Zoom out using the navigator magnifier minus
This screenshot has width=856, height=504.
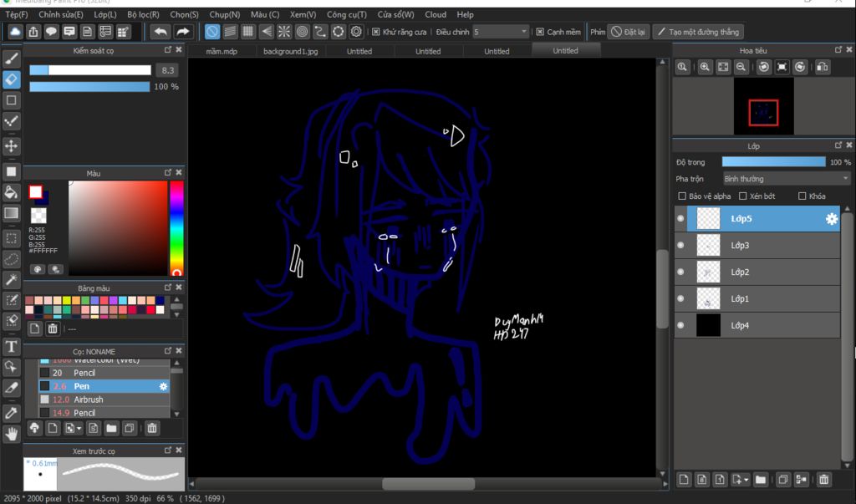click(x=741, y=67)
